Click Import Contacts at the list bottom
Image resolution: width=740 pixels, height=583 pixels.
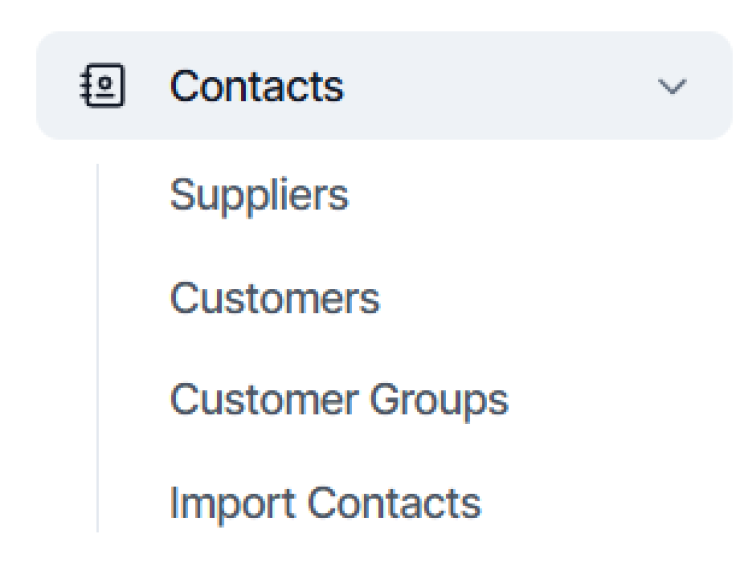click(325, 503)
